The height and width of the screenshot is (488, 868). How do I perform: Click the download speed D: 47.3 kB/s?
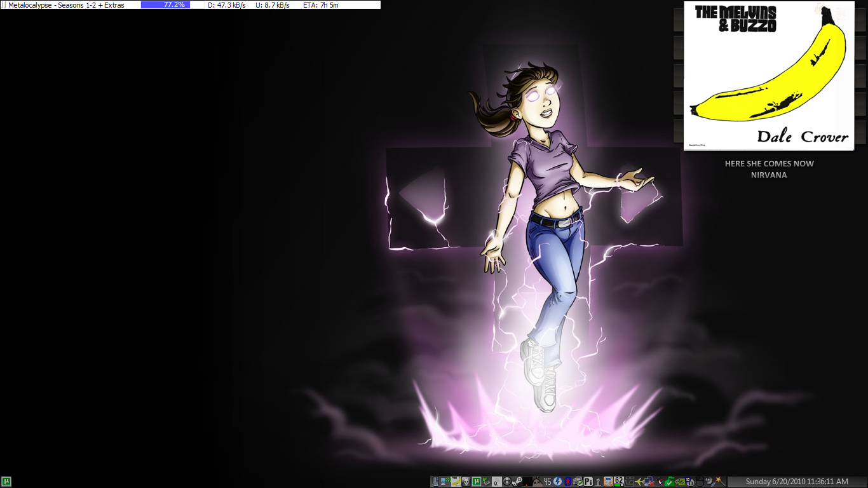pyautogui.click(x=227, y=4)
